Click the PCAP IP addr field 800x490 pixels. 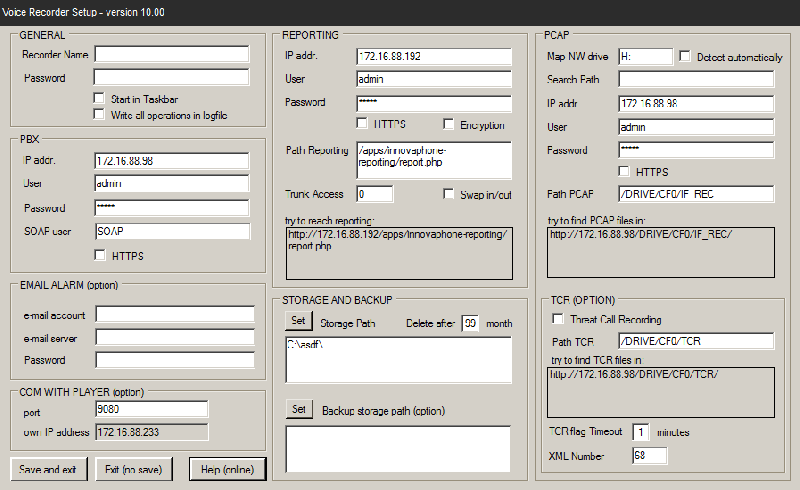[x=696, y=103]
